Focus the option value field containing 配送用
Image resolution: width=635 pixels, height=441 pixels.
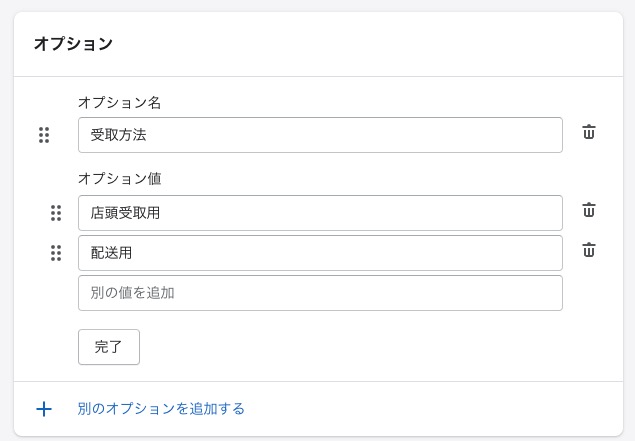320,253
